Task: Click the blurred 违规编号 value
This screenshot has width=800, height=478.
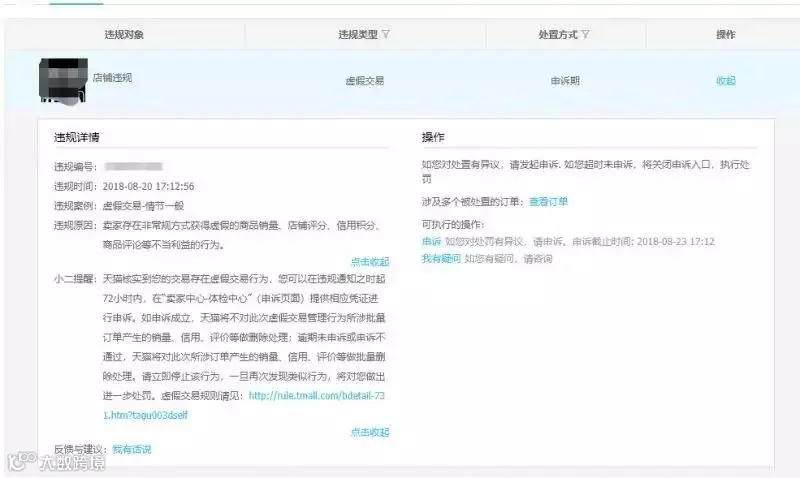Action: click(133, 166)
